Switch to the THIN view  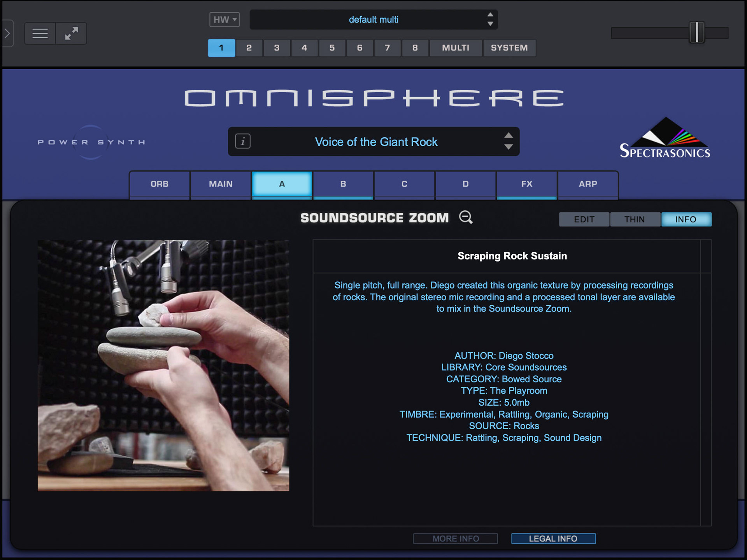coord(635,219)
